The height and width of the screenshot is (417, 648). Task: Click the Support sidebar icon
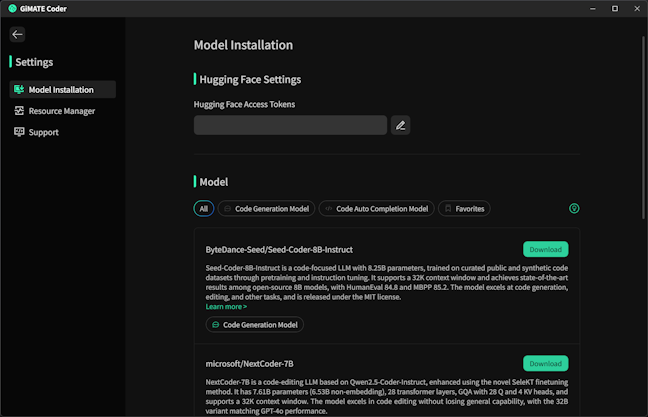tap(19, 132)
